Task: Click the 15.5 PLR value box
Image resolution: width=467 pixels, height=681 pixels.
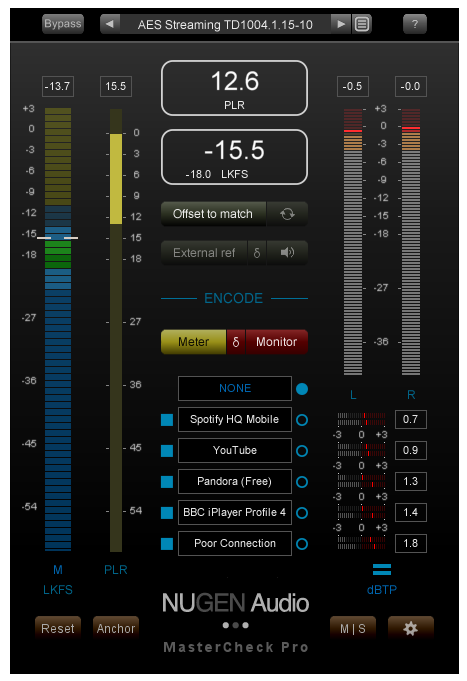Action: point(116,86)
